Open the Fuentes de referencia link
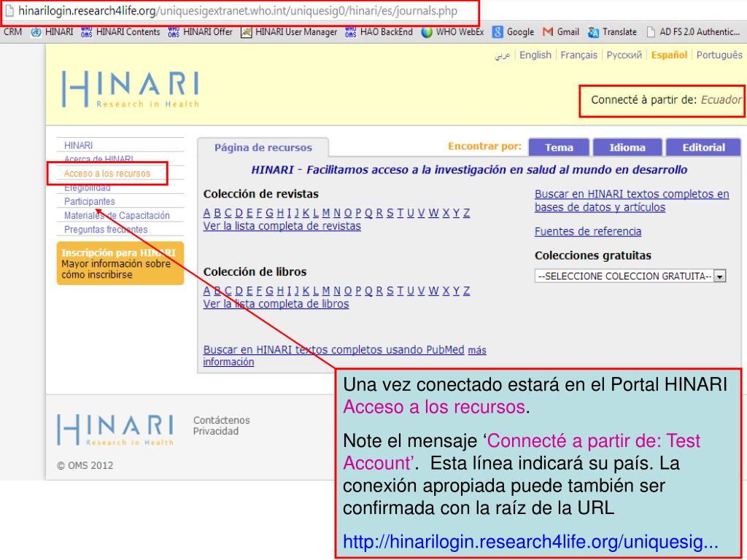The height and width of the screenshot is (560, 747). pyautogui.click(x=588, y=231)
